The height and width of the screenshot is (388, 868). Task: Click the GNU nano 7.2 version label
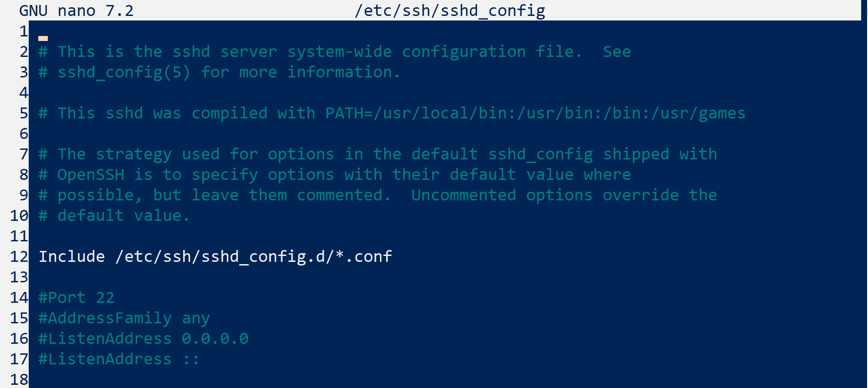pyautogui.click(x=77, y=10)
